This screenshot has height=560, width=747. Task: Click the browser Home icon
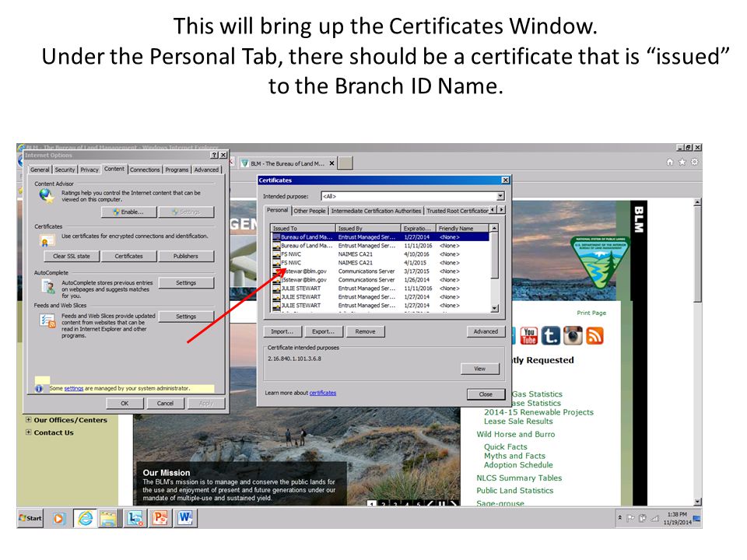[670, 163]
